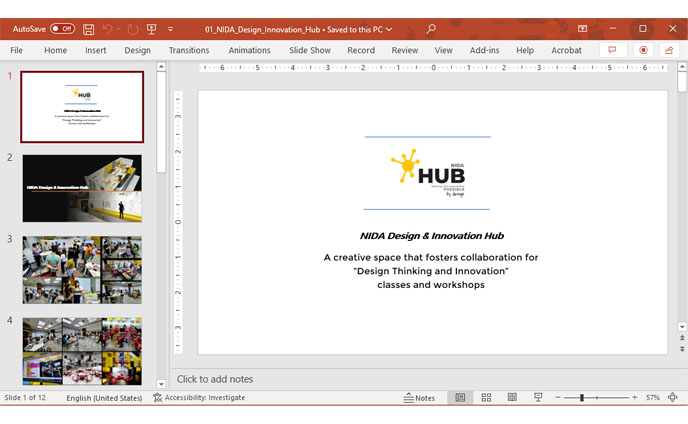Click 'English (United States)' language status

(104, 398)
